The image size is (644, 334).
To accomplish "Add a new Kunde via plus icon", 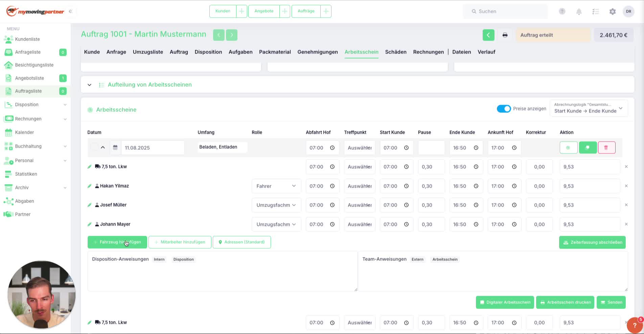I will 241,11.
